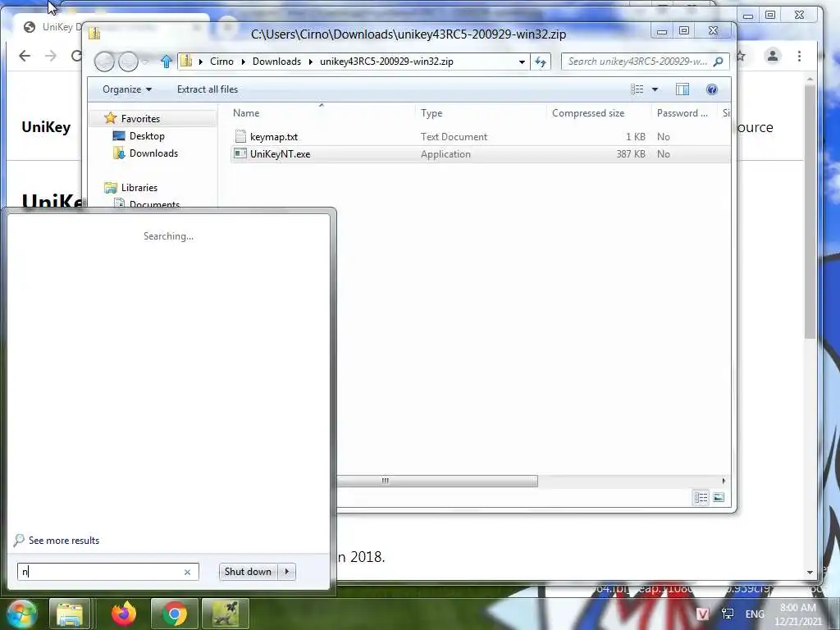Open the view options dropdown arrow
Screen dimensions: 840x630
click(655, 89)
